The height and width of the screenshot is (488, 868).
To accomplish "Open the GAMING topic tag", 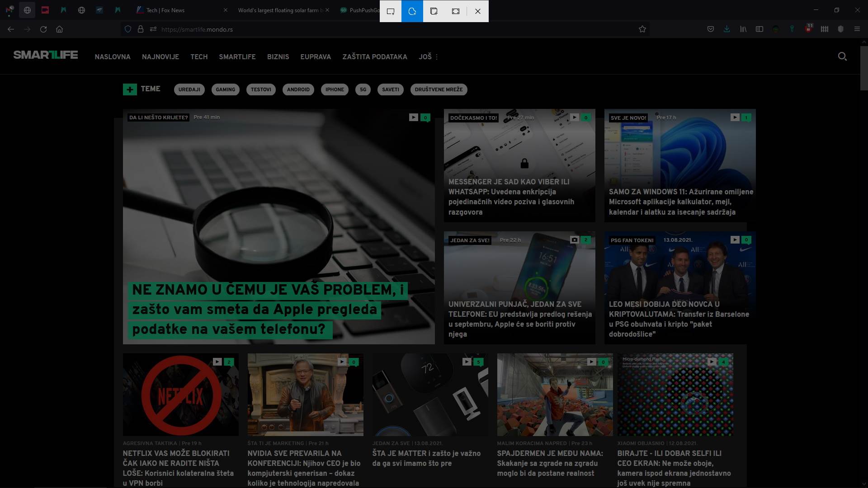I will click(x=225, y=89).
